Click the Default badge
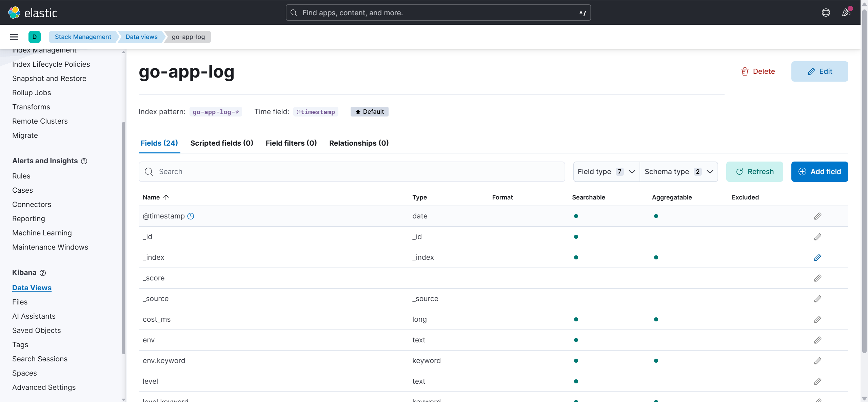This screenshot has height=402, width=868. tap(370, 112)
